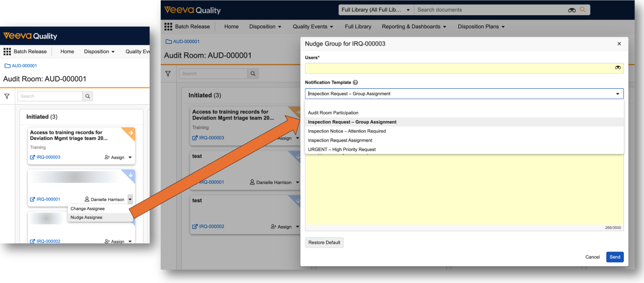Click the binoculars icon in Users field
Screen dimensions: 644x283
(618, 68)
